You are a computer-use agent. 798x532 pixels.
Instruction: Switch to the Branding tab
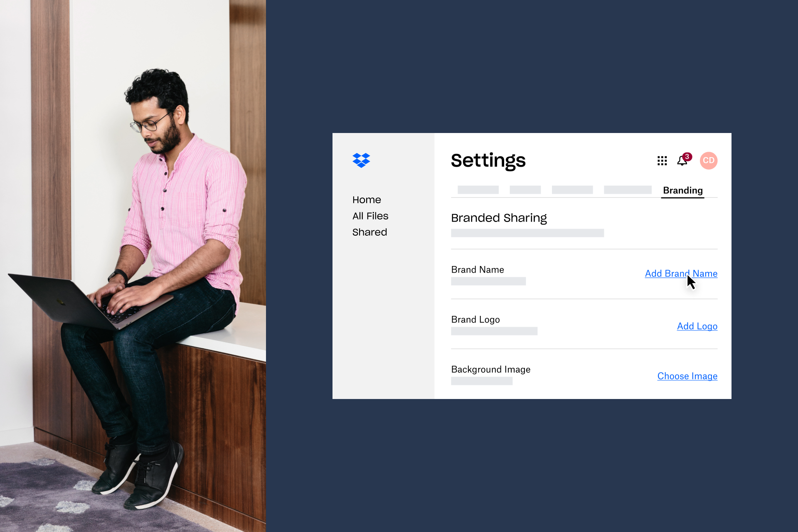[682, 190]
